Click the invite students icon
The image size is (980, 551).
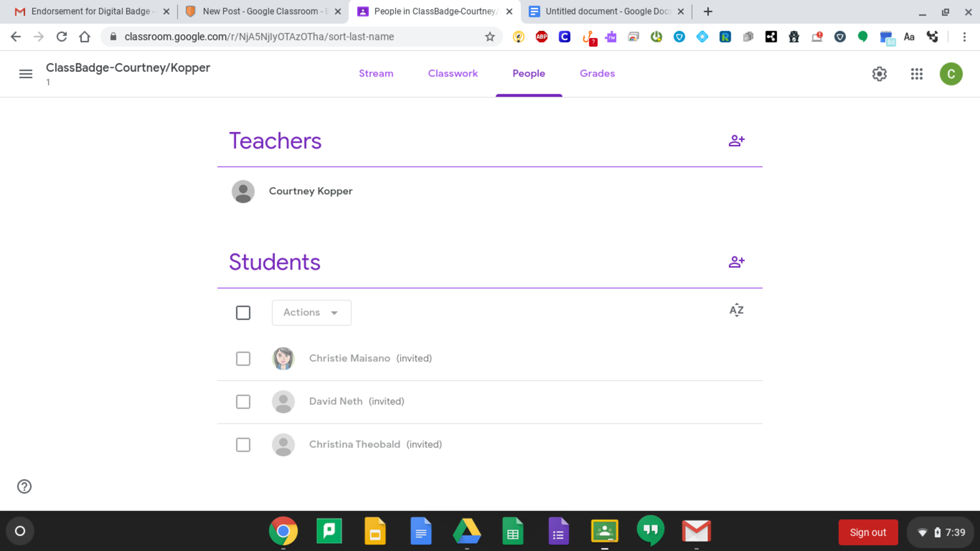tap(736, 262)
